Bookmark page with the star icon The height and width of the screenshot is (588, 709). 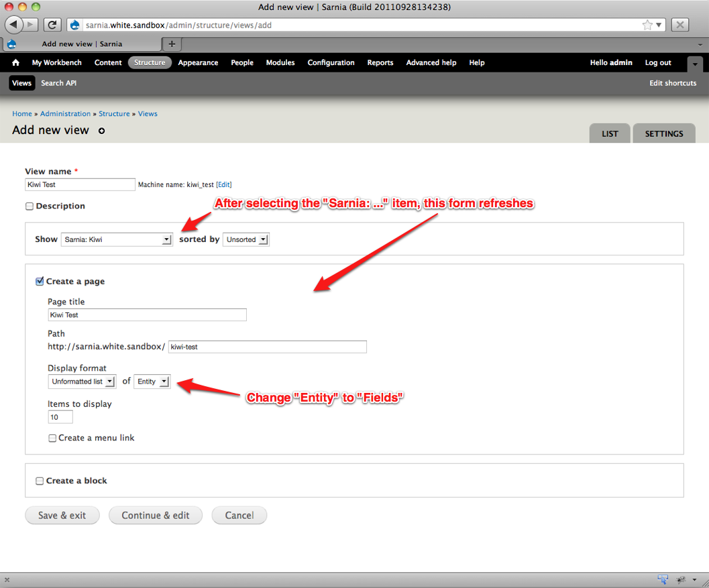[647, 25]
